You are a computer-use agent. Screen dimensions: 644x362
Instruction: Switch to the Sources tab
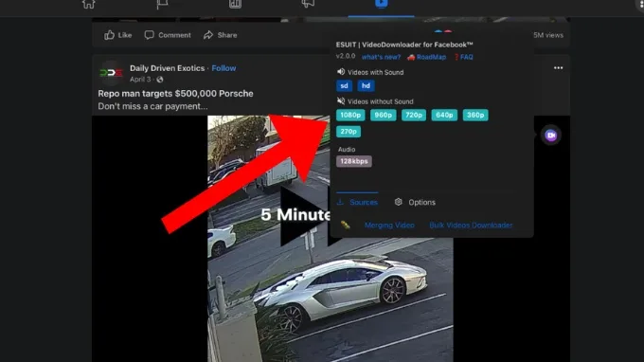click(357, 202)
